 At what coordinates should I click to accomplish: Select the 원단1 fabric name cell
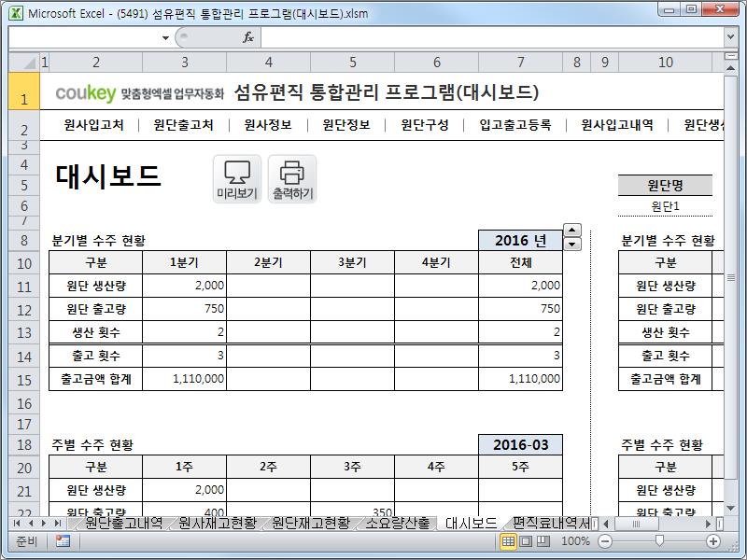pyautogui.click(x=665, y=206)
